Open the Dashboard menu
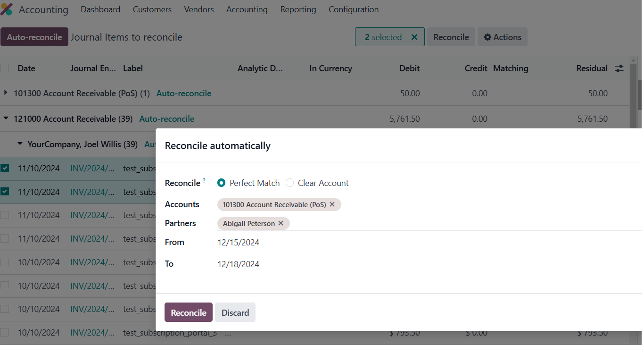This screenshot has height=345, width=644. point(100,9)
